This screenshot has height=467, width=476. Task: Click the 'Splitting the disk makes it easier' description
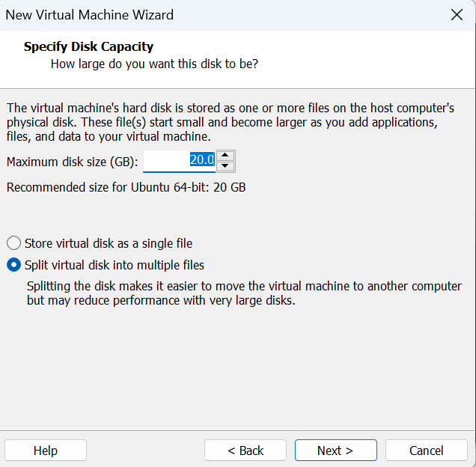click(244, 293)
